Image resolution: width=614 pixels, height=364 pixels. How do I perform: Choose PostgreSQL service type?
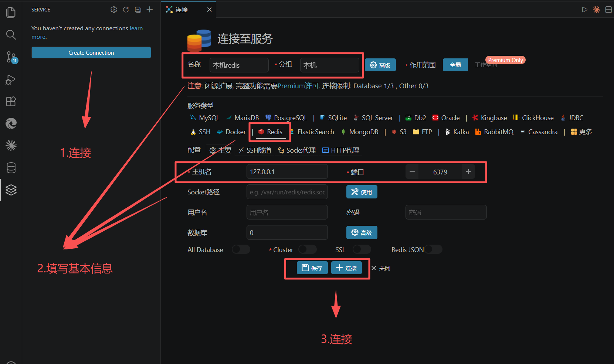pyautogui.click(x=286, y=118)
